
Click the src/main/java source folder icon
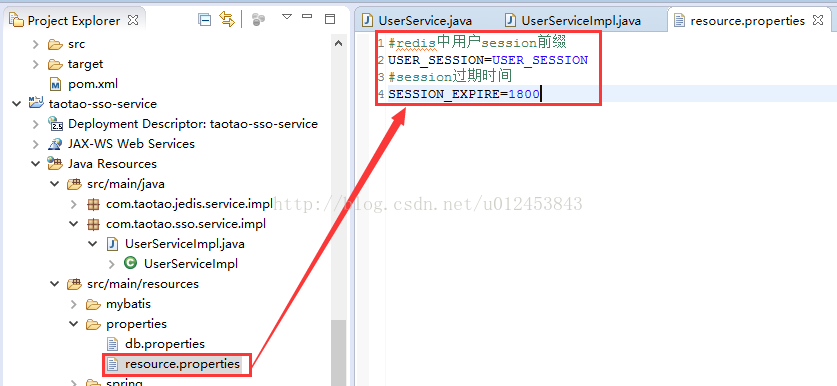(x=74, y=184)
